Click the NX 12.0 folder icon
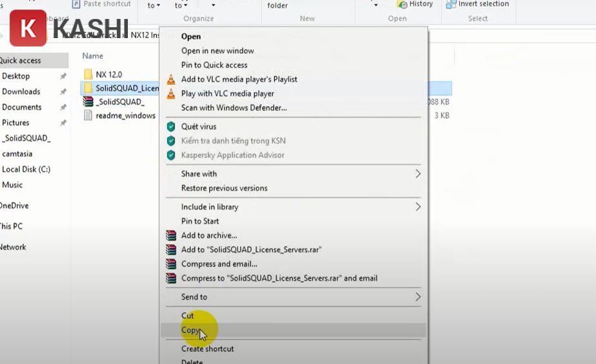The width and height of the screenshot is (596, 364). (x=88, y=74)
